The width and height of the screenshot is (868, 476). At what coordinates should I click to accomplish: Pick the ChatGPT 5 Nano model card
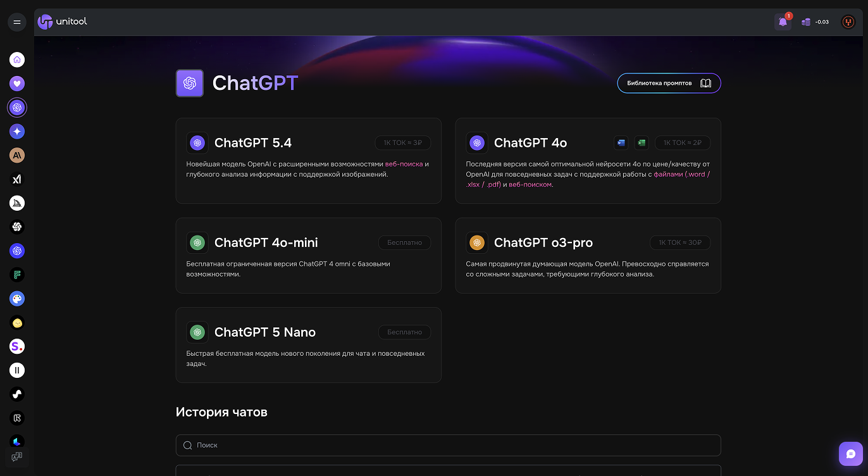308,344
